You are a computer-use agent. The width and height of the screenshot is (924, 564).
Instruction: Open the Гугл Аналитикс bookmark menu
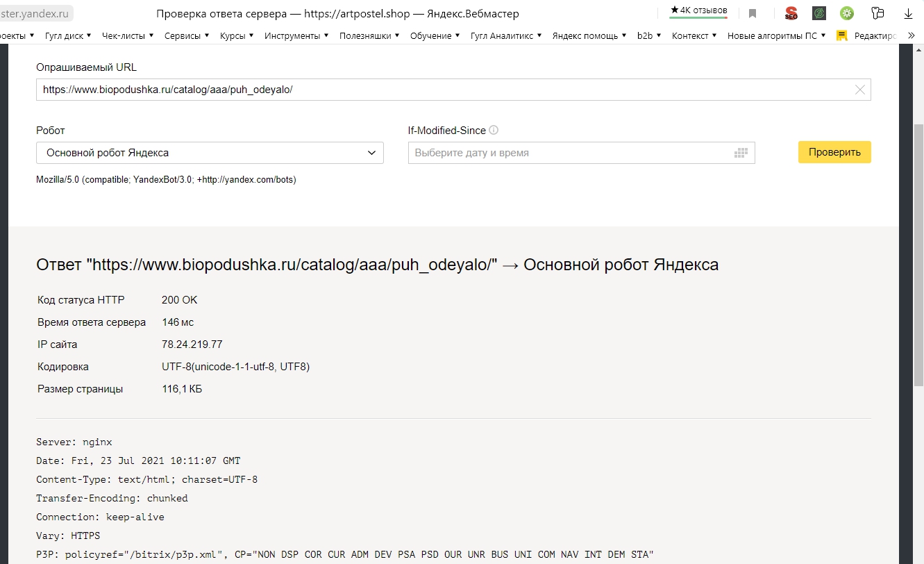click(x=506, y=35)
